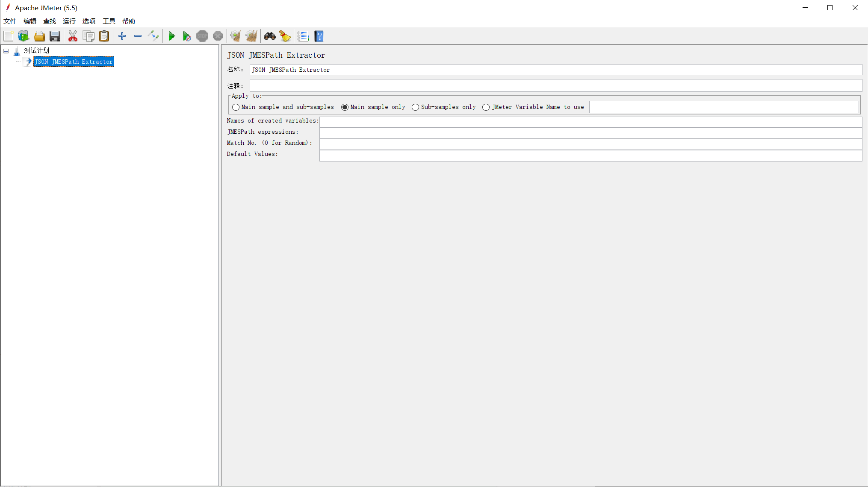Start the test with green play icon
Image resolution: width=868 pixels, height=487 pixels.
[171, 36]
